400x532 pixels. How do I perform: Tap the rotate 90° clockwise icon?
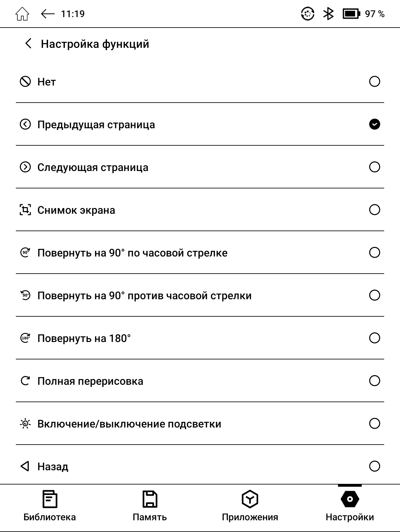[x=25, y=253]
